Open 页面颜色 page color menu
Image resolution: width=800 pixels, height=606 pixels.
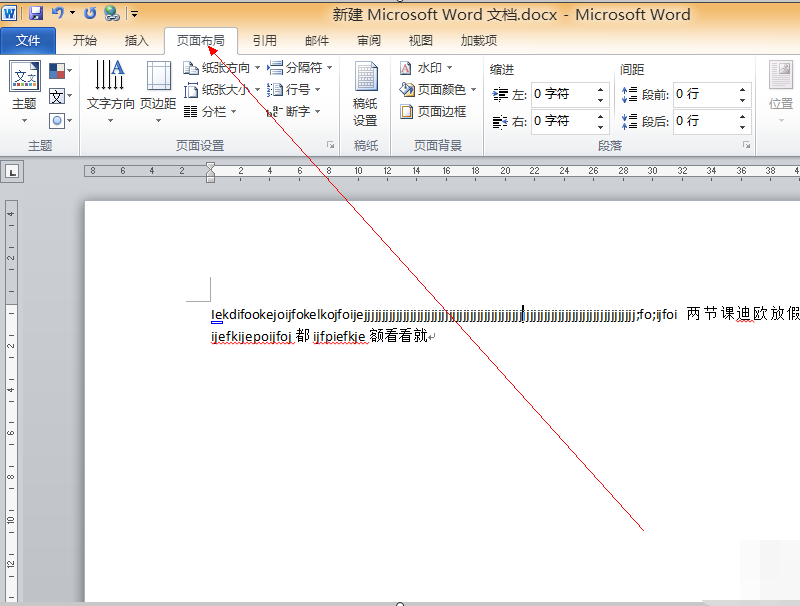click(438, 90)
